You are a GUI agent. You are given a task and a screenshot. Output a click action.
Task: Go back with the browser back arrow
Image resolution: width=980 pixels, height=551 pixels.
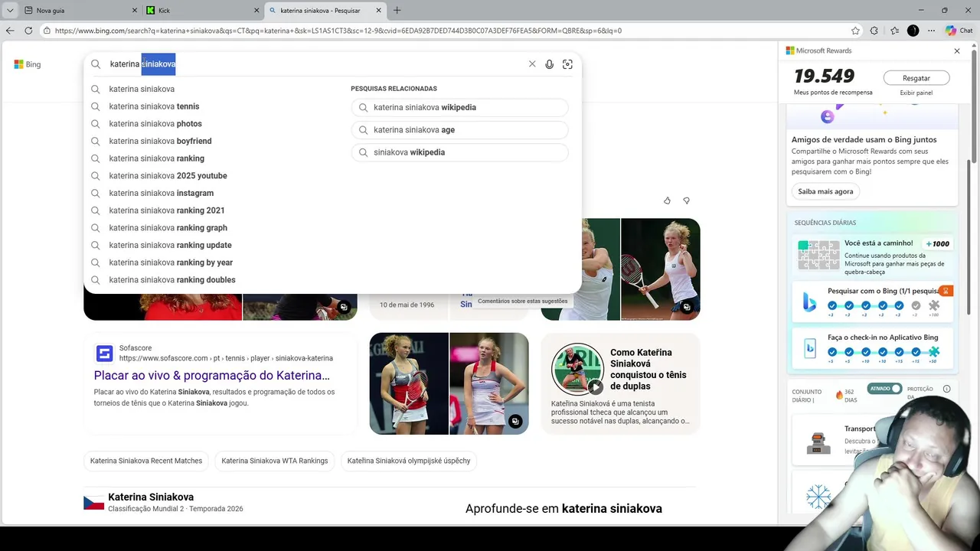[10, 31]
